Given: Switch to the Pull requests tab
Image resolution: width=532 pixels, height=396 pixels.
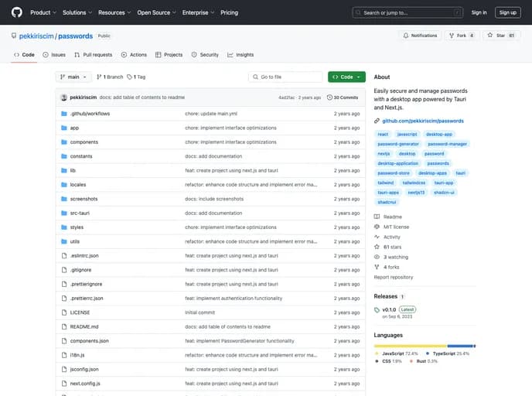Looking at the screenshot, I should (94, 55).
